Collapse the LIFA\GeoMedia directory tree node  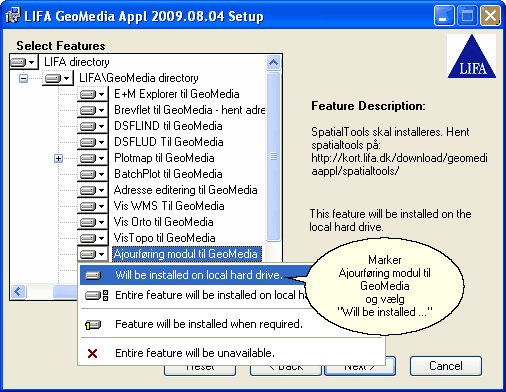click(23, 79)
